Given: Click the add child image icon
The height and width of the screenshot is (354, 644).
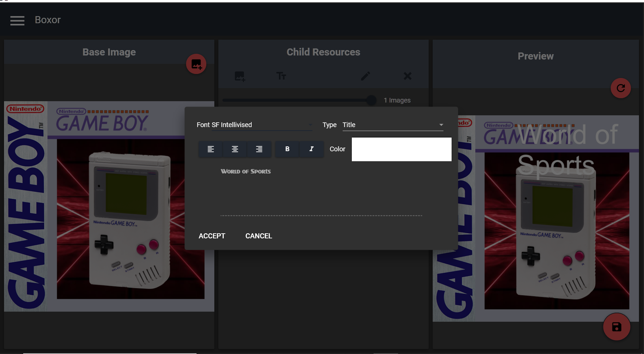Looking at the screenshot, I should point(240,76).
